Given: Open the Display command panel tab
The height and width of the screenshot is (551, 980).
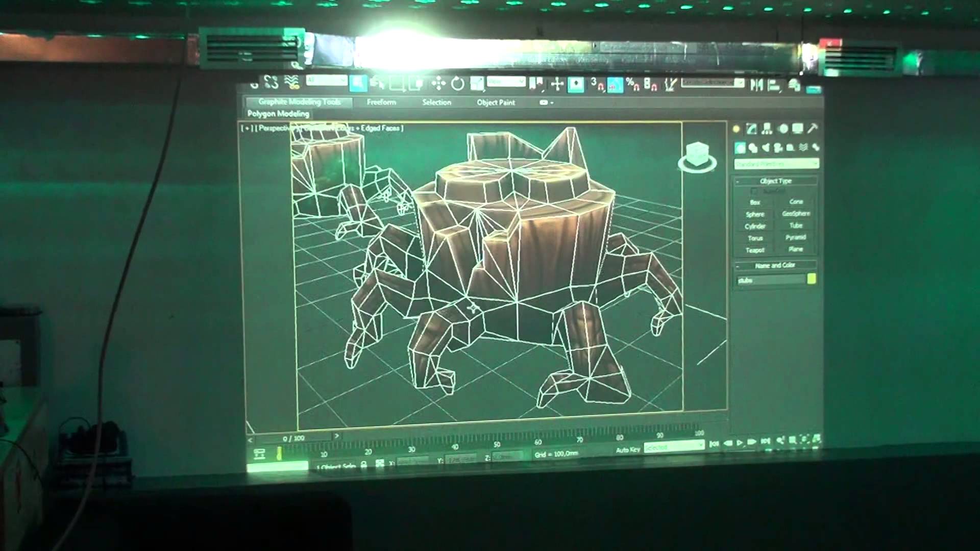Looking at the screenshot, I should pos(797,129).
